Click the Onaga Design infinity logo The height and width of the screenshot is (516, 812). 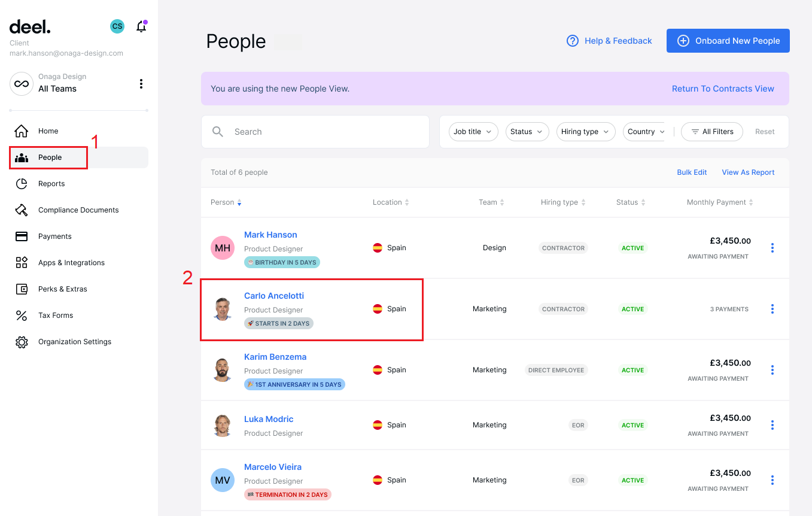point(22,84)
